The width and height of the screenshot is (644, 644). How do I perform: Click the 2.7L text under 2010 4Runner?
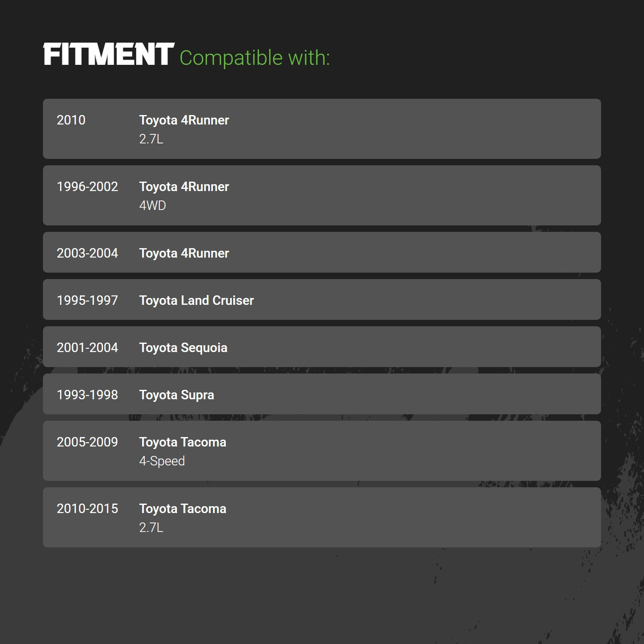point(151,139)
